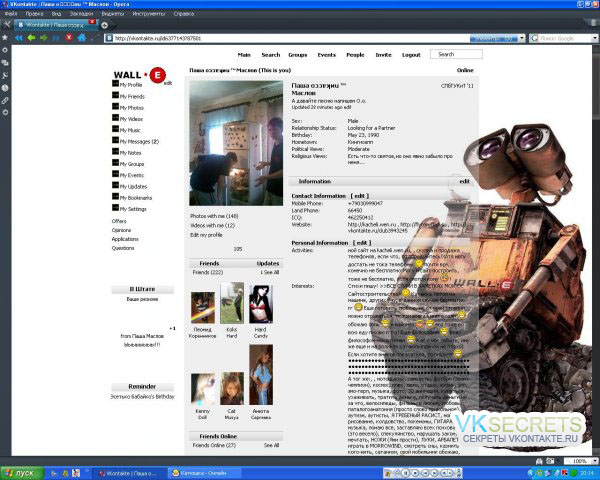Click the VKontakte page Search input field
This screenshot has height=480, width=600.
point(456,54)
